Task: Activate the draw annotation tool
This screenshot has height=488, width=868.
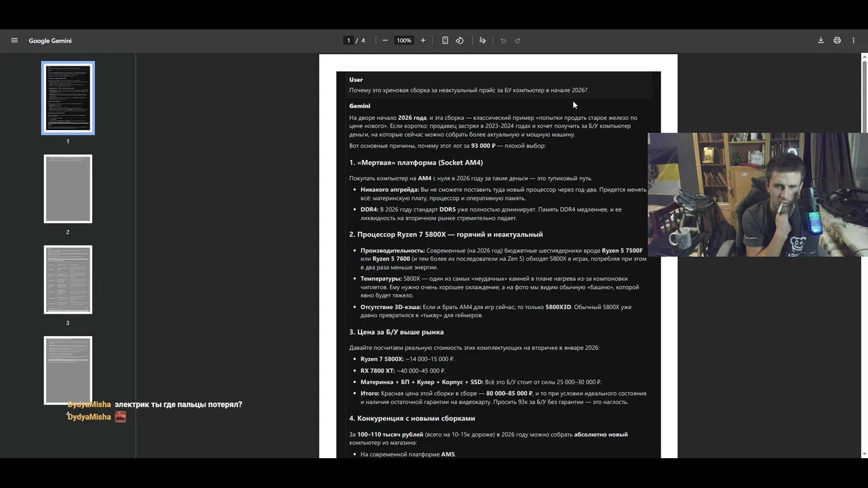Action: tap(483, 41)
